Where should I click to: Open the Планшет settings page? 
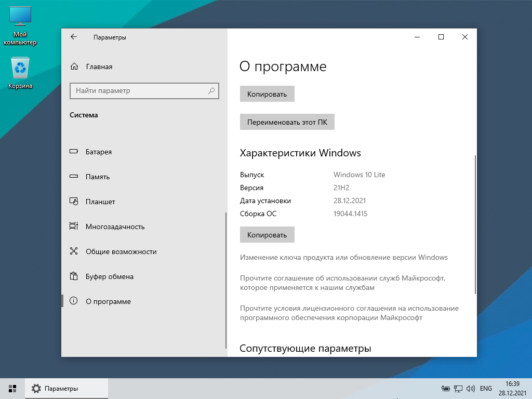pyautogui.click(x=143, y=202)
